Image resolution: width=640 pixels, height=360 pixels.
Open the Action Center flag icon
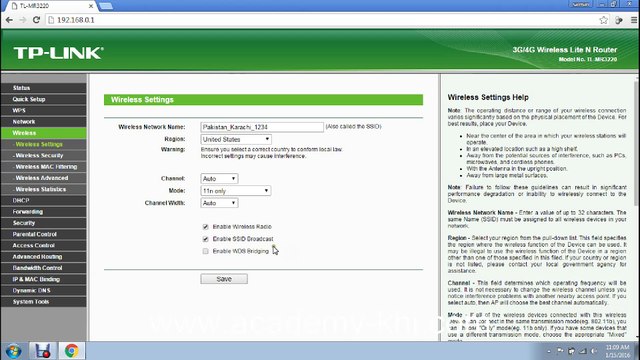pos(560,351)
